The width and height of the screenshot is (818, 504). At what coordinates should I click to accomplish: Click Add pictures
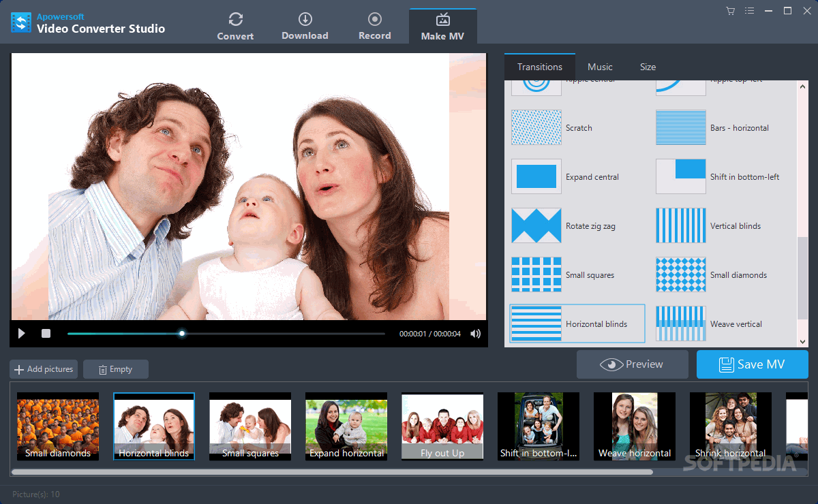(x=43, y=368)
